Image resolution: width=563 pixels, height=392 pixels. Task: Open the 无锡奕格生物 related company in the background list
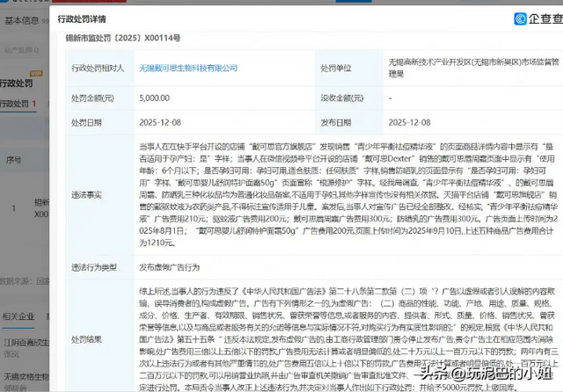[x=26, y=377]
